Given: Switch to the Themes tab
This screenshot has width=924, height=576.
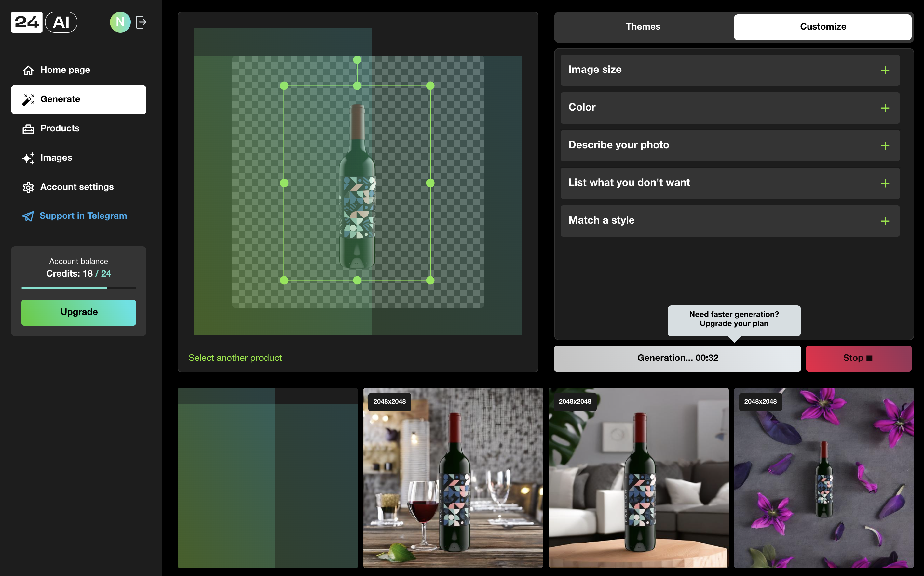Looking at the screenshot, I should coord(643,27).
